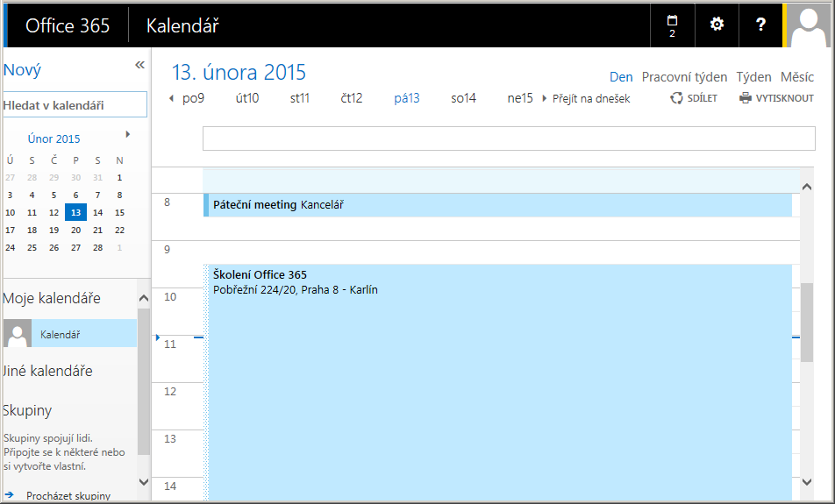Click Procházet skupiny link
The height and width of the screenshot is (504, 835).
68,495
